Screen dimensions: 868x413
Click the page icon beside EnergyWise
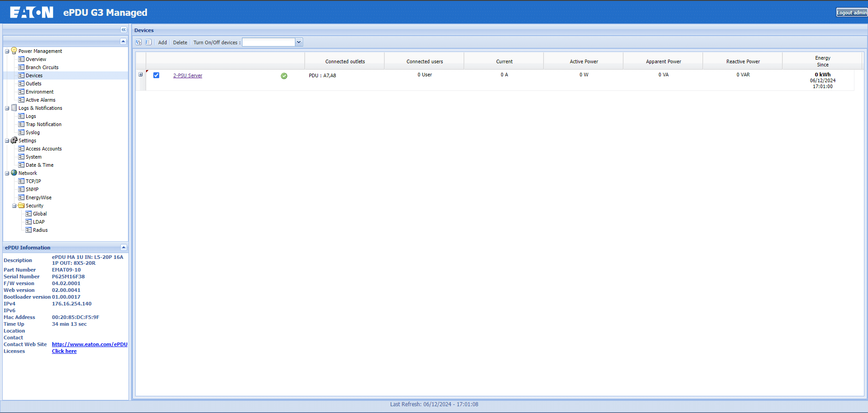[x=21, y=197]
